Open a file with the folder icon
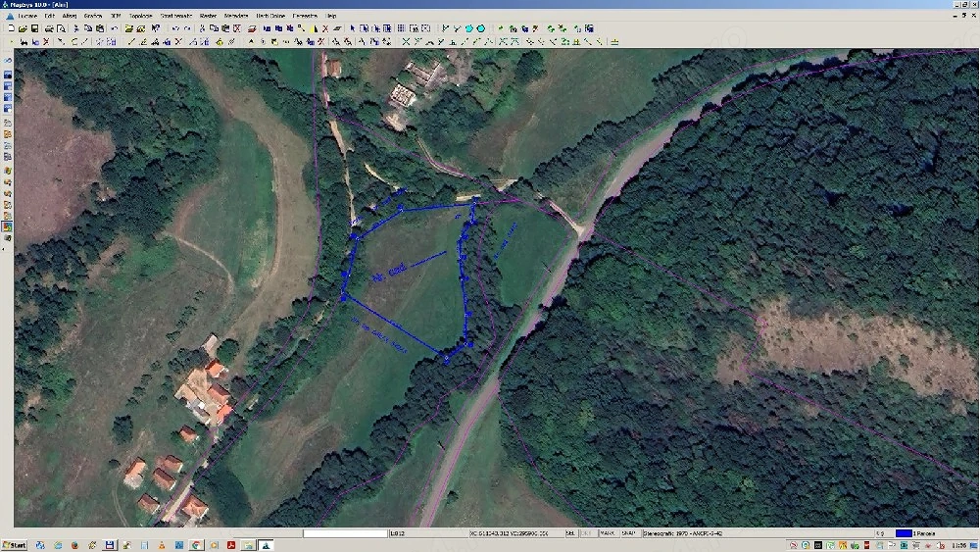980x552 pixels. point(23,28)
